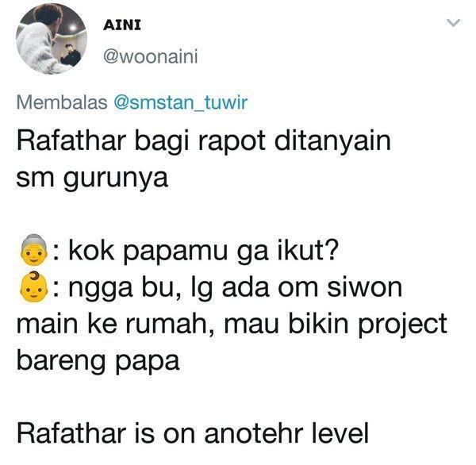
Task: Click the line "ngga bu, lg ada om"
Action: click(x=193, y=289)
